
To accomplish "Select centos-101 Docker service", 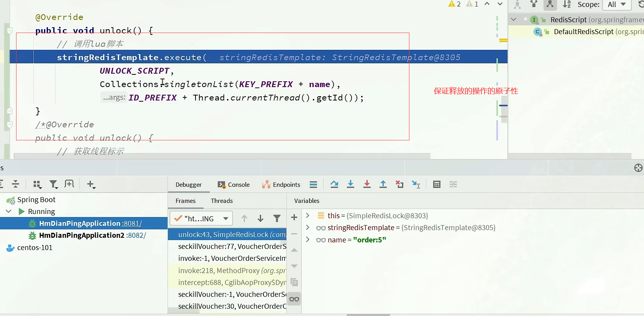I will point(34,248).
